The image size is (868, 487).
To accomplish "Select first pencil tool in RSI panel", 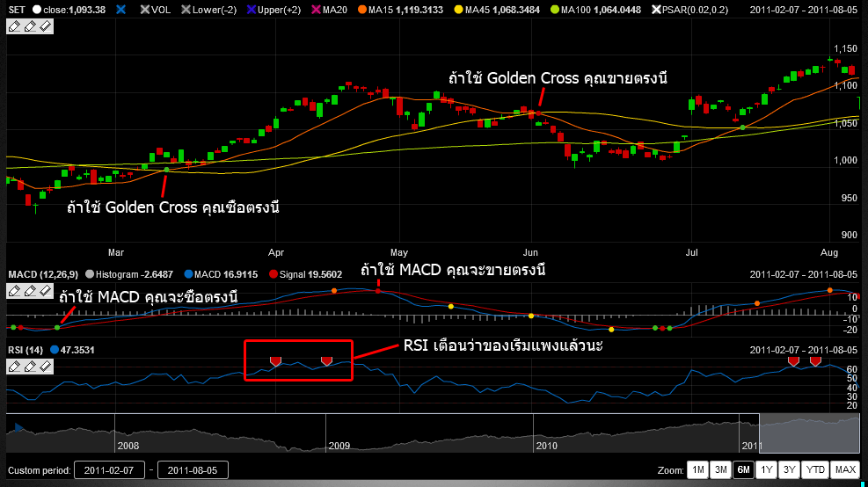I will coord(14,366).
